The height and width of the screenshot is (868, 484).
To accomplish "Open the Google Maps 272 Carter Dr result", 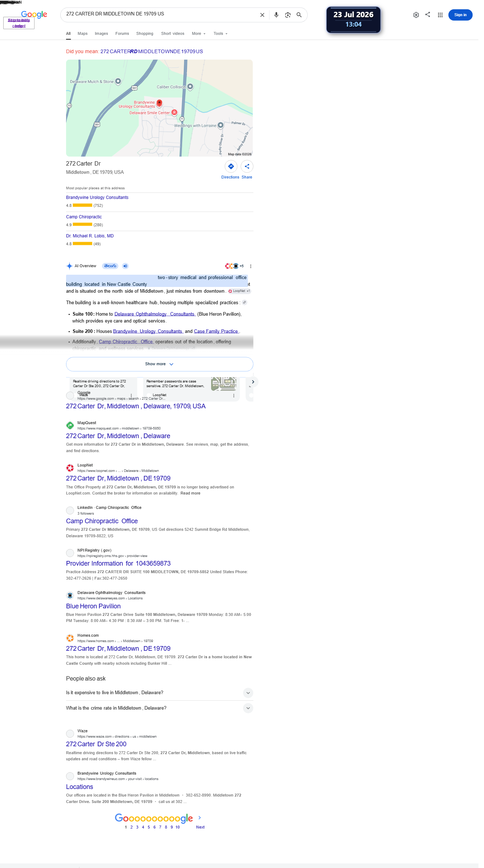I will [x=136, y=406].
